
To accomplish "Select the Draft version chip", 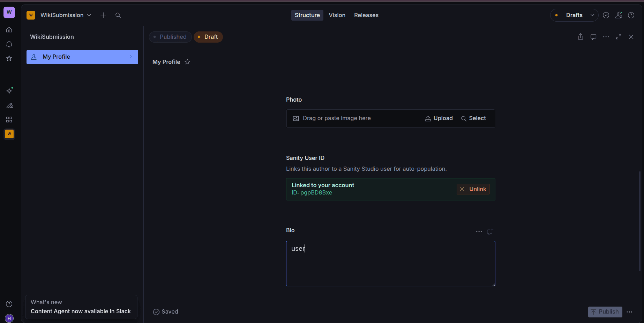I will (x=208, y=37).
